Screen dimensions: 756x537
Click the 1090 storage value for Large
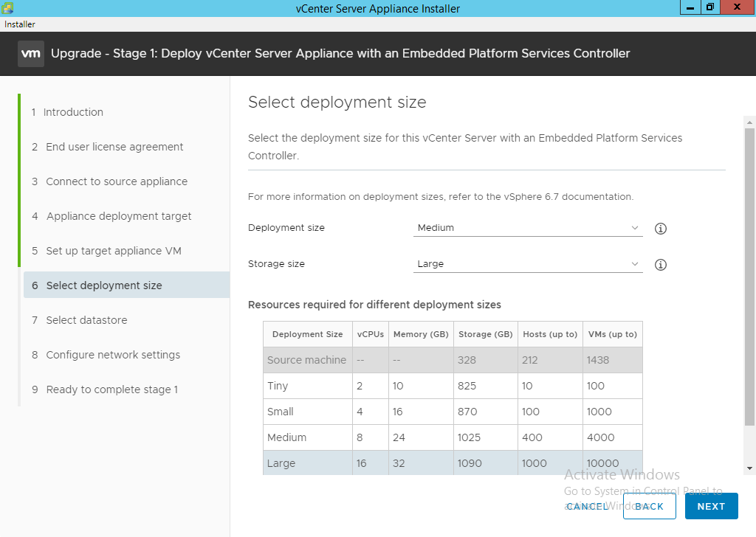[x=470, y=463]
